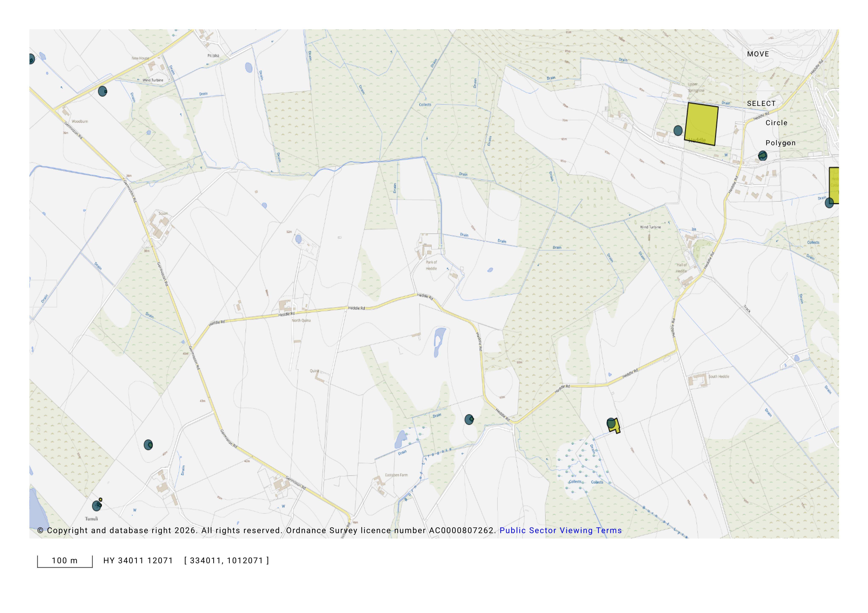868x613 pixels.
Task: Open the Public Sector Viewing Terms link
Action: click(560, 530)
